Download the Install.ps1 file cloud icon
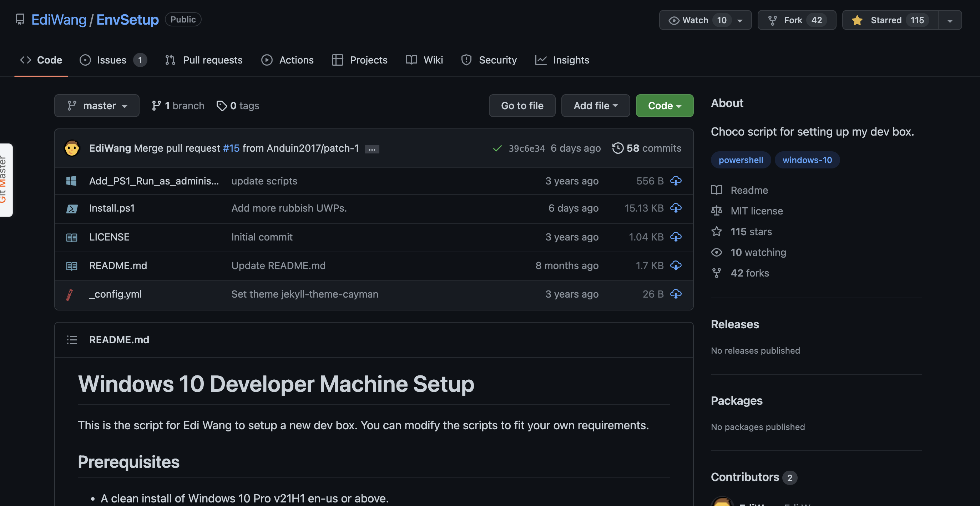The width and height of the screenshot is (980, 506). click(x=676, y=208)
